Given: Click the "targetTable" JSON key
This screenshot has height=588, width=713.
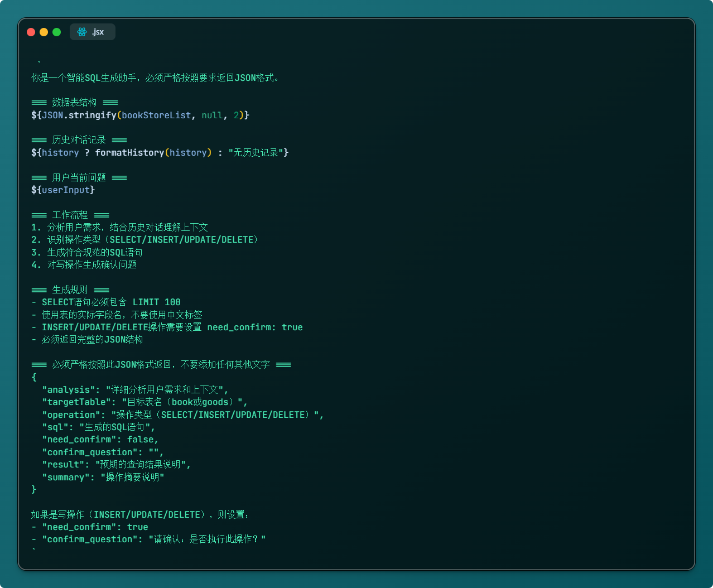Looking at the screenshot, I should pos(76,402).
